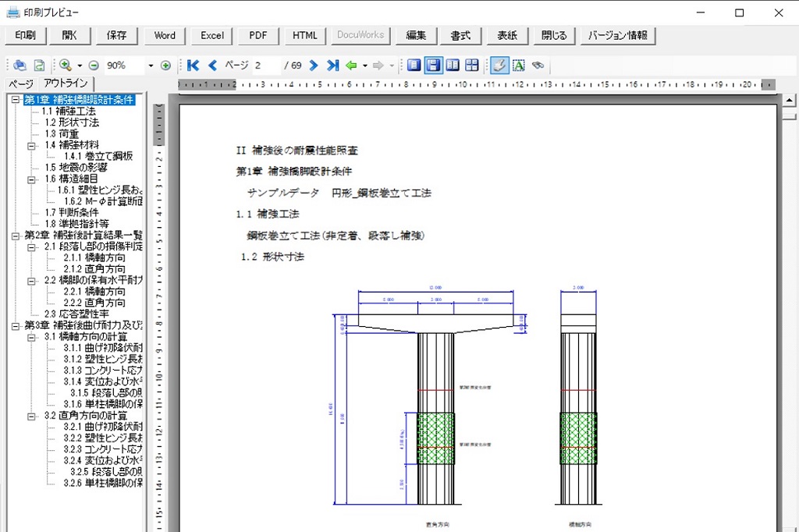Viewport: 799px width, 532px height.
Task: Click the 表紙 button
Action: [507, 35]
